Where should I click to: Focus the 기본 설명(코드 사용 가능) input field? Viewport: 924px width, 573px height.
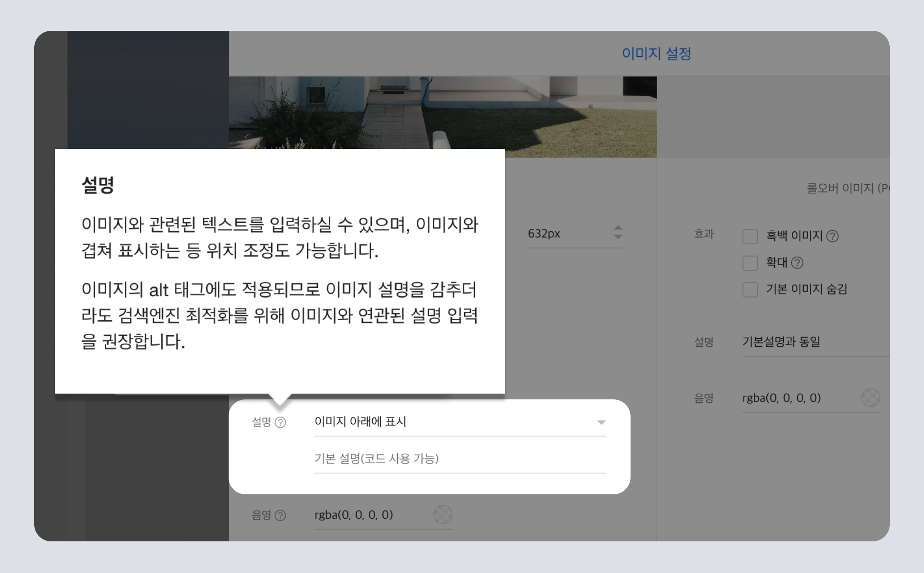point(460,459)
